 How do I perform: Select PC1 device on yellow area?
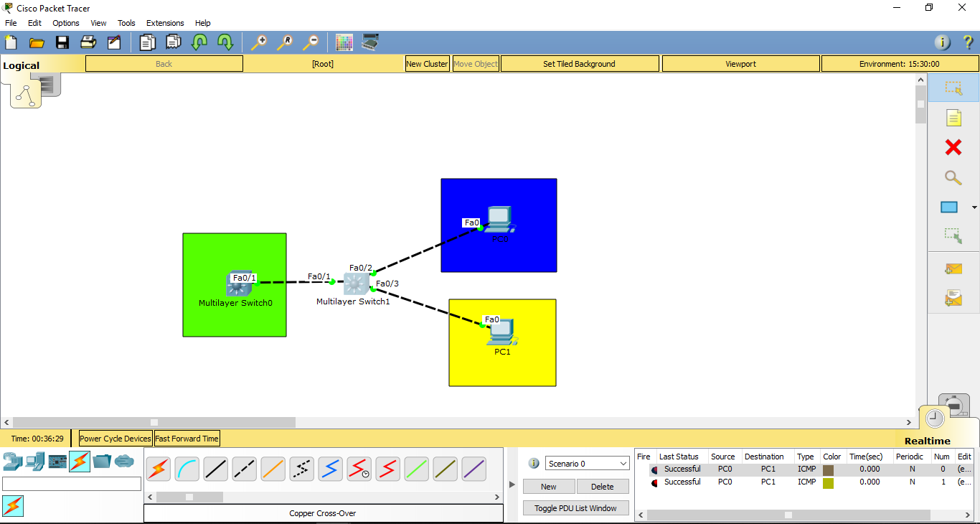pos(501,332)
